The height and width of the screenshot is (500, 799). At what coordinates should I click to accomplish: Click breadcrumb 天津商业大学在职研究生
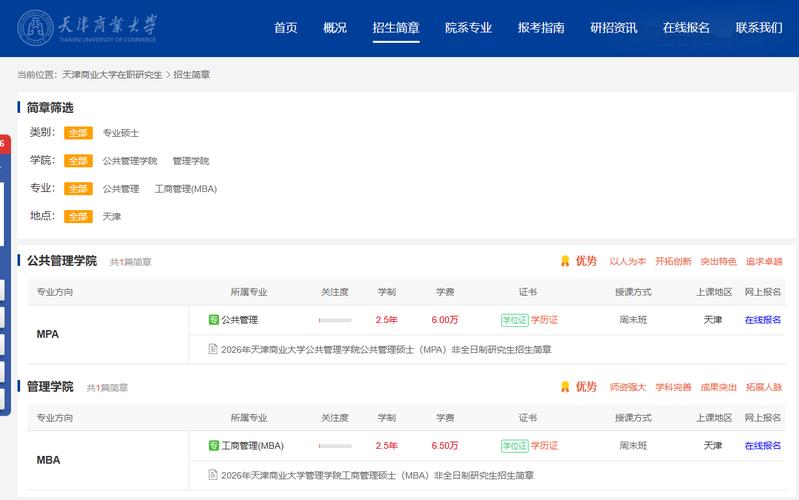112,75
